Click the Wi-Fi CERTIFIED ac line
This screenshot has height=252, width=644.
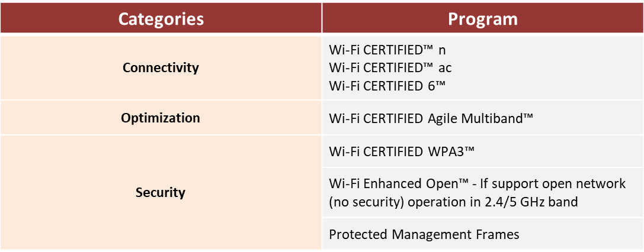(x=390, y=67)
